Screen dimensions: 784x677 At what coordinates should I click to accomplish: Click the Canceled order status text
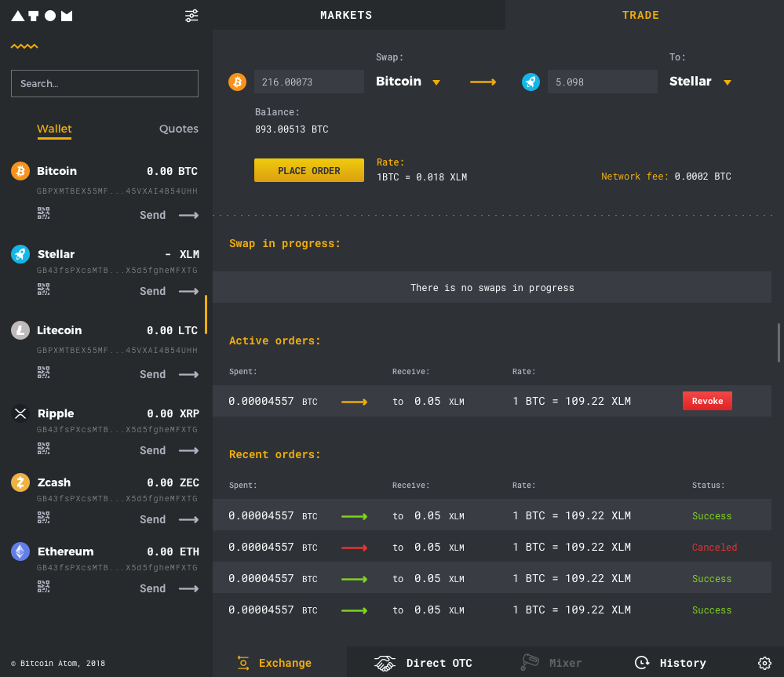(714, 547)
